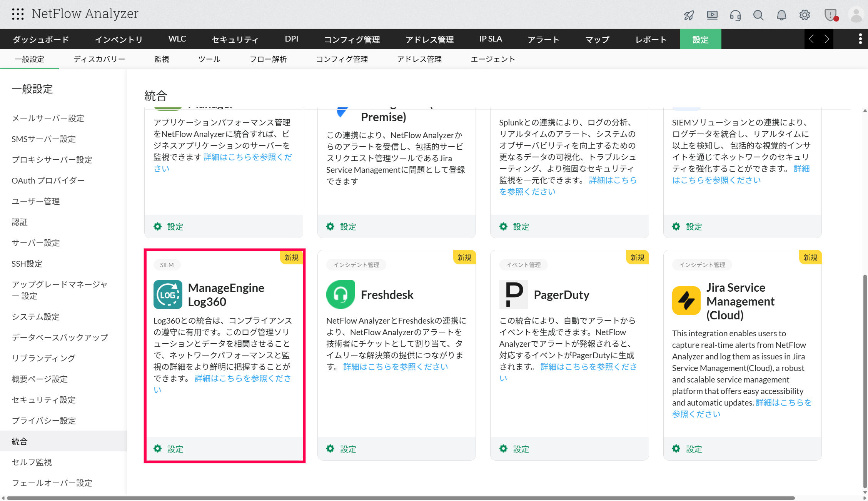
Task: Click the horizontal scrollbar at the bottom
Action: pyautogui.click(x=401, y=498)
